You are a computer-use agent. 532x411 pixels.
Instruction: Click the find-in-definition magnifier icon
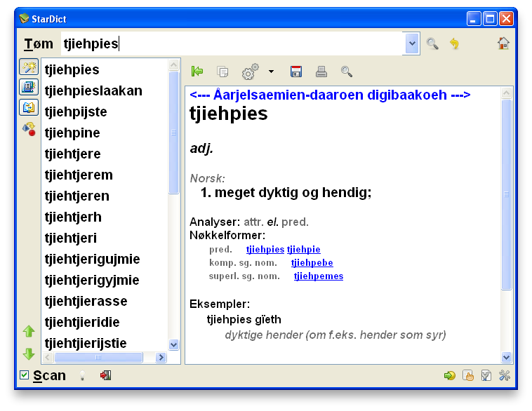tap(347, 72)
